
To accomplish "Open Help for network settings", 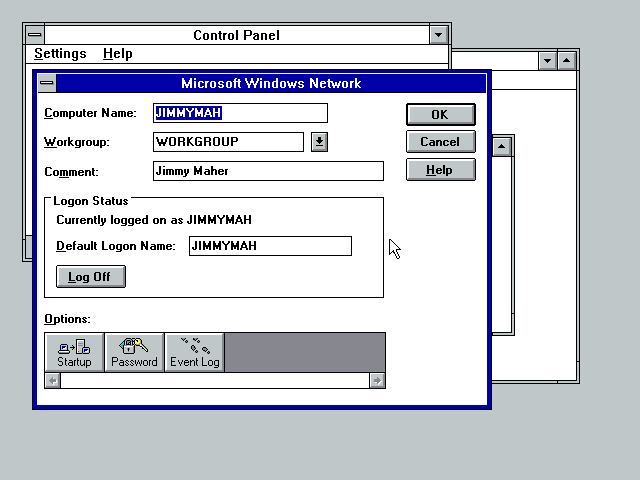I will pos(441,169).
